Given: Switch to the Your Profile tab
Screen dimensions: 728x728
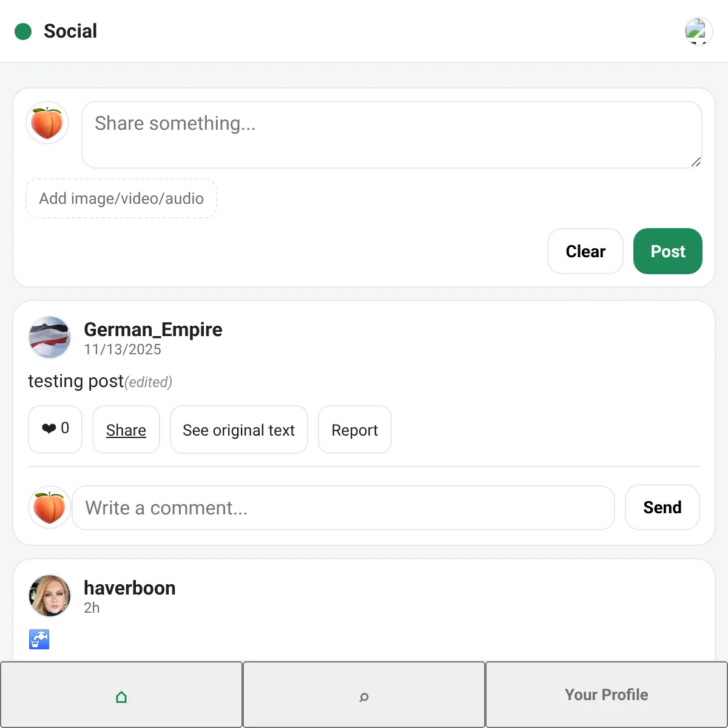Looking at the screenshot, I should point(607,695).
